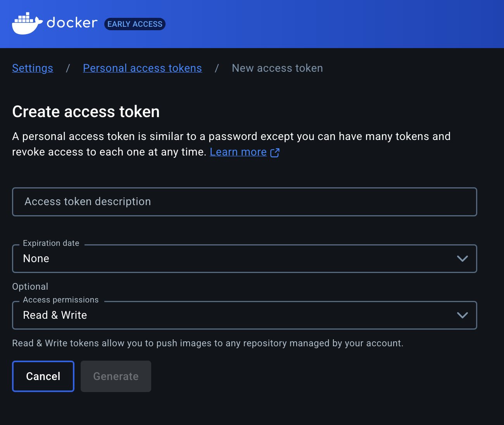Click the Access token description field

(244, 202)
